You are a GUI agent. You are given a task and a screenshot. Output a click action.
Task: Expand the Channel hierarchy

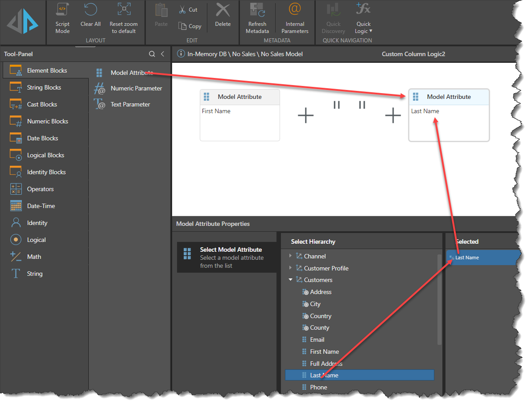[290, 256]
